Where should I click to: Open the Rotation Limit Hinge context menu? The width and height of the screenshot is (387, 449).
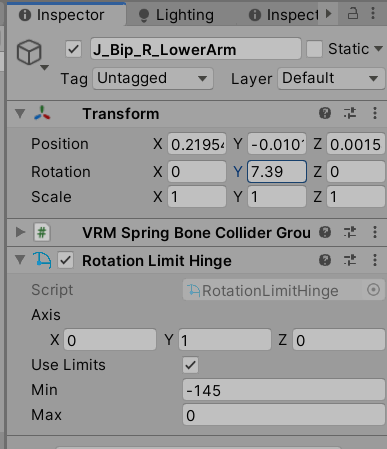coord(375,260)
